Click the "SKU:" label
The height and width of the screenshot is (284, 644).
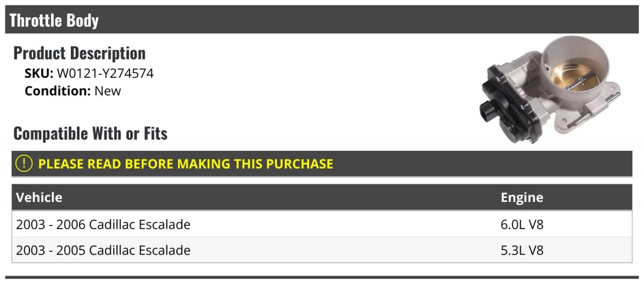pyautogui.click(x=39, y=73)
